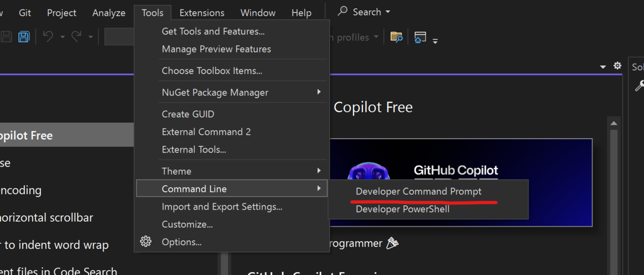Open the Git menu

pos(25,12)
